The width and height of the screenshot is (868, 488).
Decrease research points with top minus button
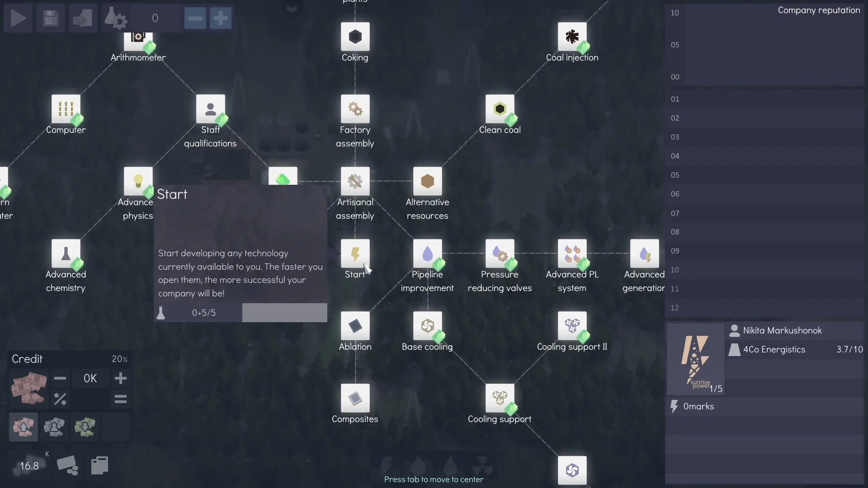click(195, 19)
